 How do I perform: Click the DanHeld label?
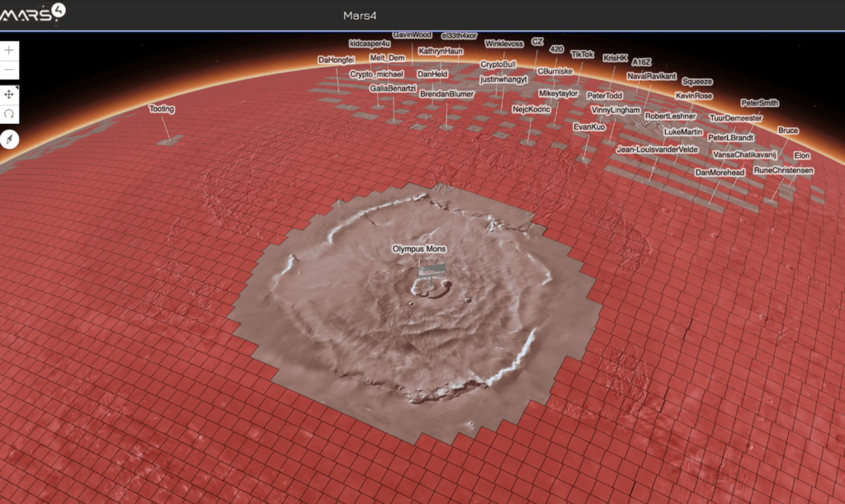coord(432,73)
